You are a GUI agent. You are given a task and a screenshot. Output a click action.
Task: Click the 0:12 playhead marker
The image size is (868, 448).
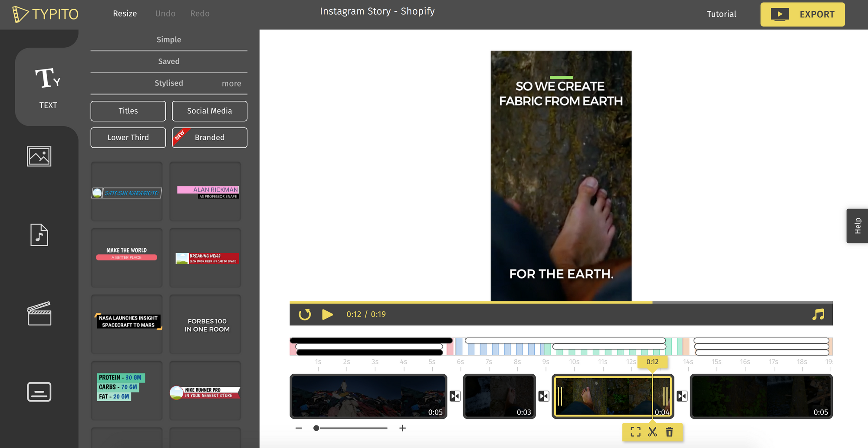point(652,362)
